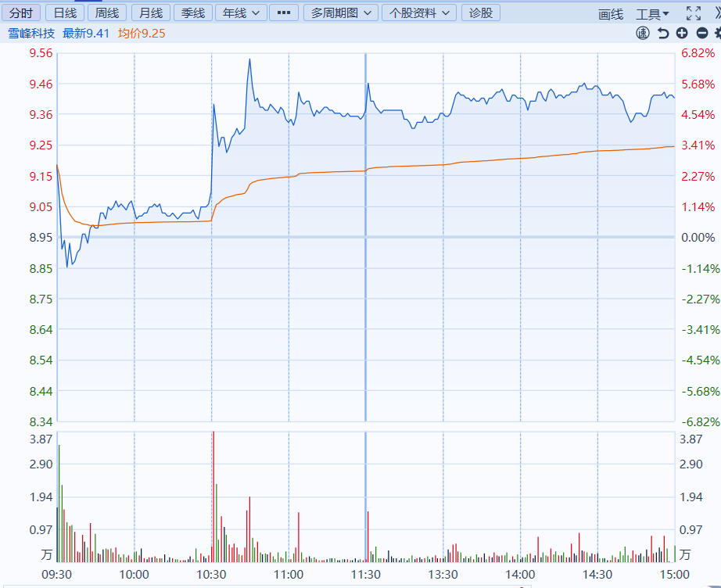Zoom in with the plus icon
721x588 pixels.
(682, 33)
